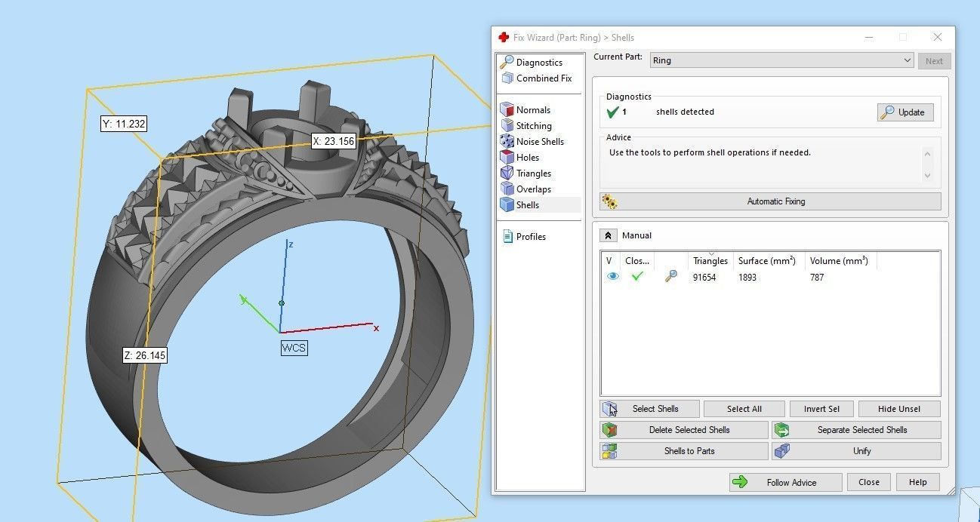The image size is (980, 522).
Task: Click Follow Advice button
Action: (x=785, y=483)
